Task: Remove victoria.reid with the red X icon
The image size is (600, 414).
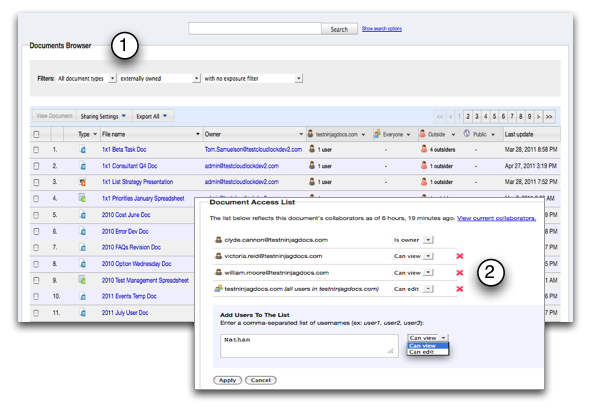Action: click(460, 256)
